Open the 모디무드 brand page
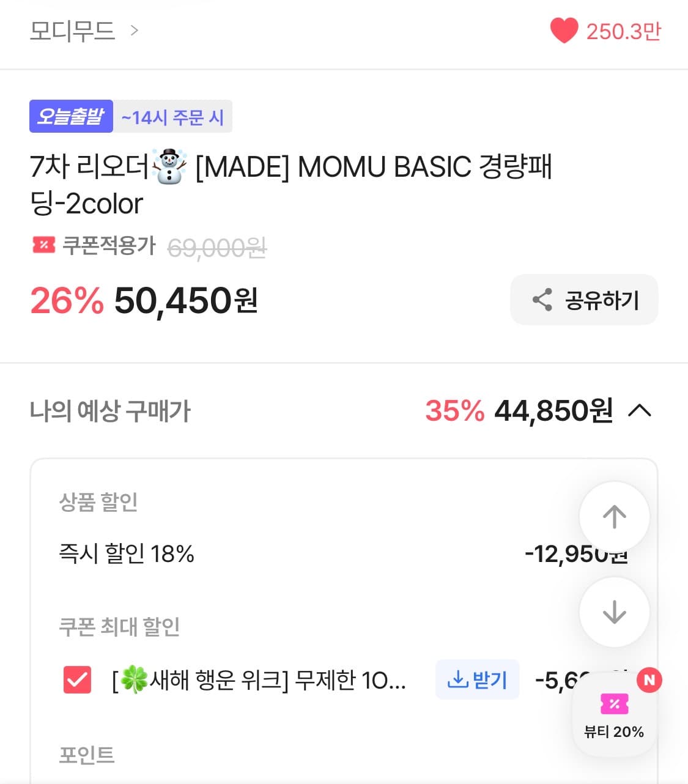Screen dimensions: 688x784 (x=73, y=32)
